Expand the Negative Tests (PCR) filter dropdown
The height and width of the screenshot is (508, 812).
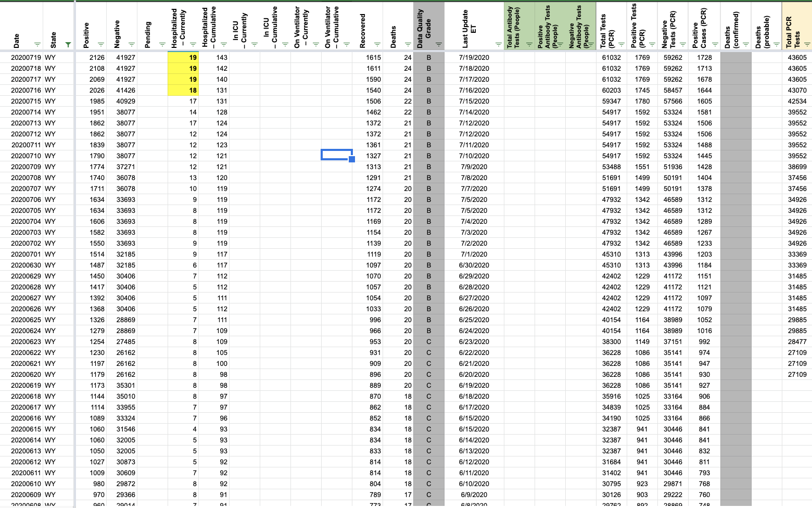click(682, 45)
